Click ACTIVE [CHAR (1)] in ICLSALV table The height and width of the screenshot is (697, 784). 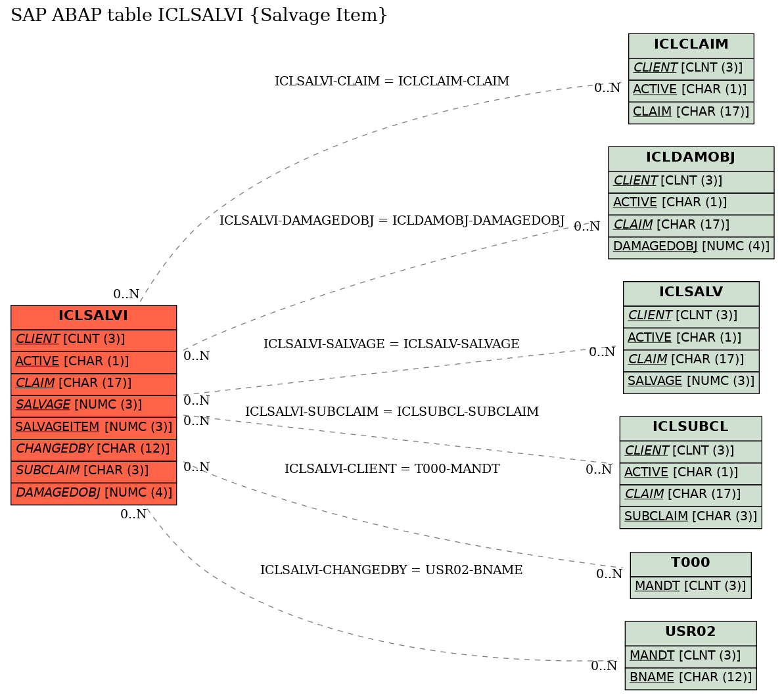[x=691, y=339]
